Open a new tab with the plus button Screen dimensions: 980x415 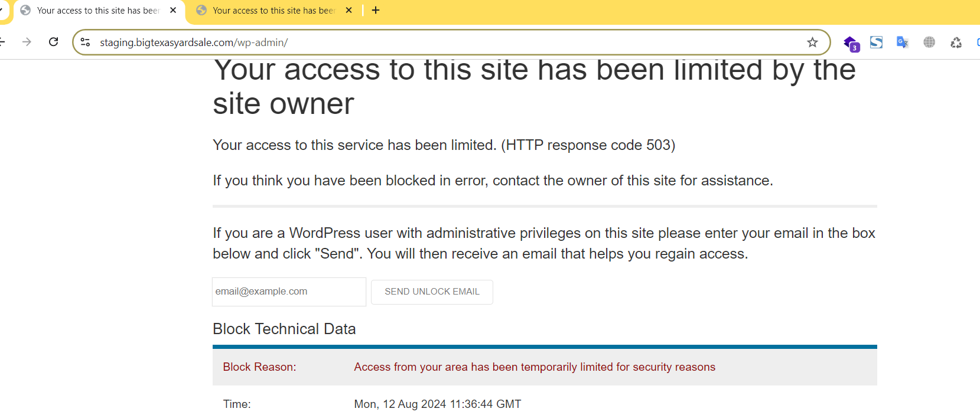(376, 11)
